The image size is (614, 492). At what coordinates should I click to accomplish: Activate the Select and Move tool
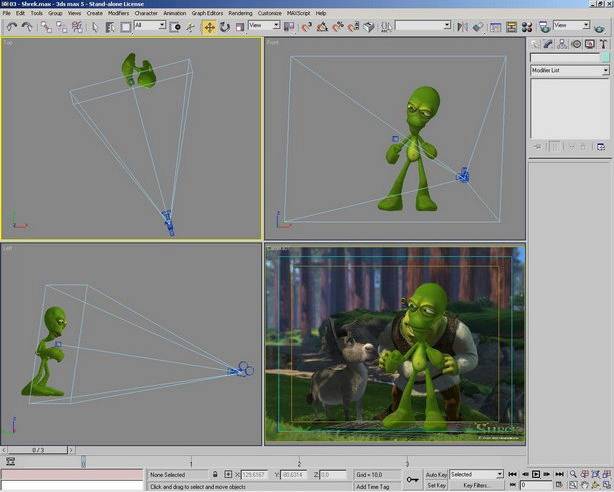(209, 27)
